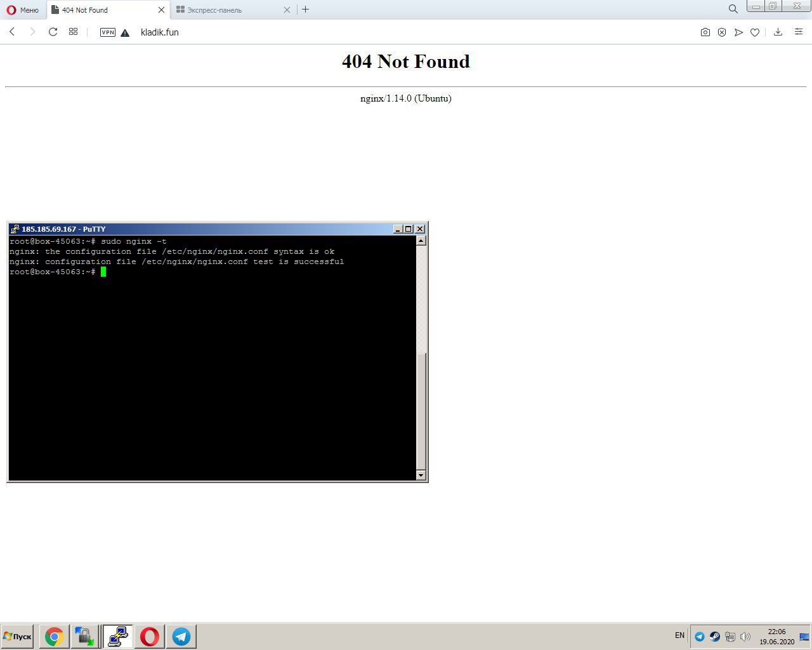Viewport: 812px width, 650px height.
Task: Open the Пуск start button
Action: click(18, 636)
